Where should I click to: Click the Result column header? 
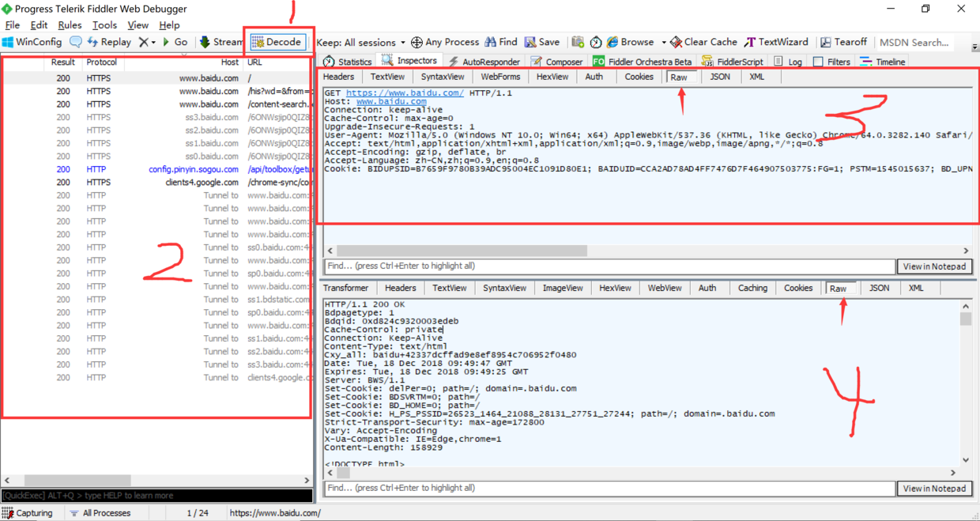pyautogui.click(x=63, y=62)
